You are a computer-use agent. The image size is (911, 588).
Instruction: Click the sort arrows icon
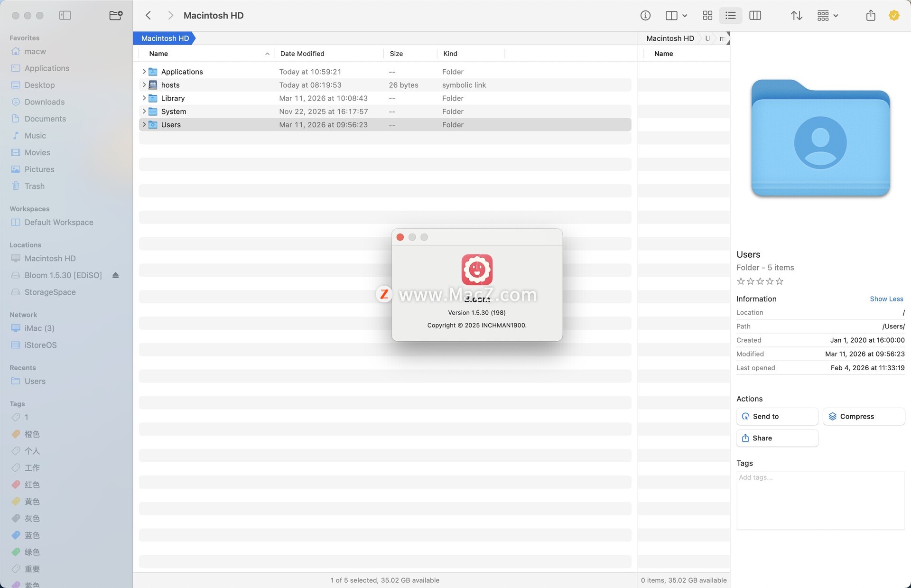click(x=797, y=15)
